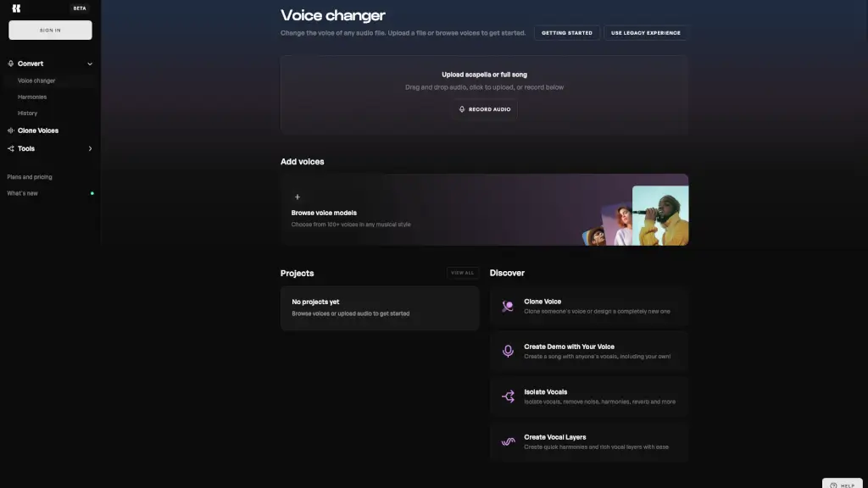Click the Create Vocal Layers wave icon
The width and height of the screenshot is (868, 488).
coord(508,441)
